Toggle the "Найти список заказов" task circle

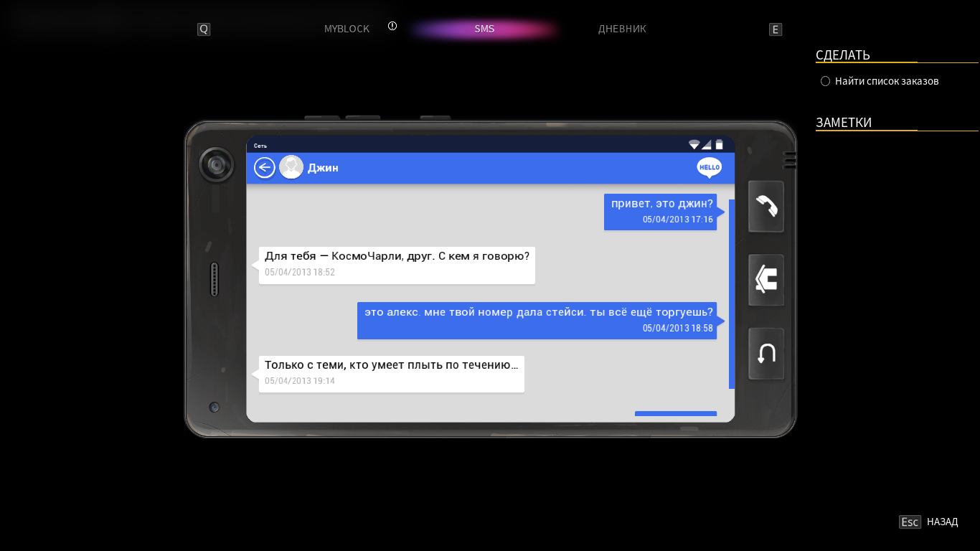point(825,81)
